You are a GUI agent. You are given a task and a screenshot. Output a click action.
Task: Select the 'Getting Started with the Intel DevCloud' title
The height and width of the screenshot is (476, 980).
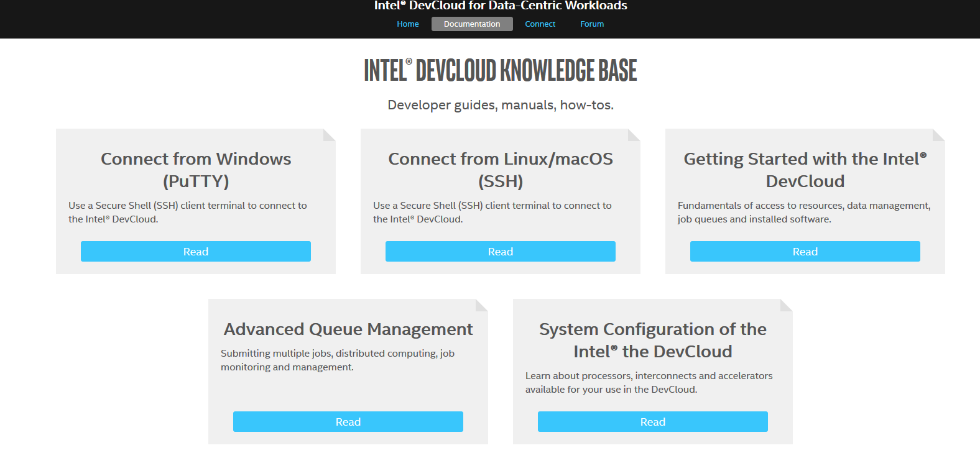click(x=805, y=170)
